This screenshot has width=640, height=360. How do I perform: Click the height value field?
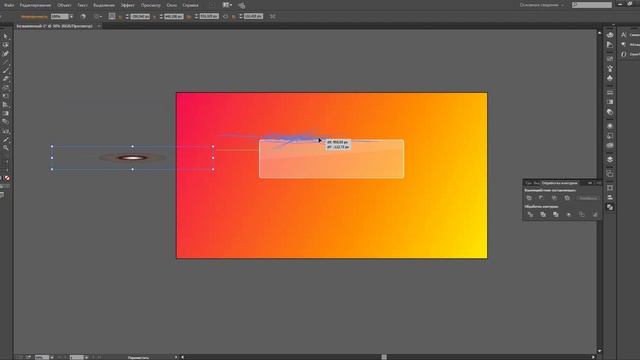click(x=253, y=17)
